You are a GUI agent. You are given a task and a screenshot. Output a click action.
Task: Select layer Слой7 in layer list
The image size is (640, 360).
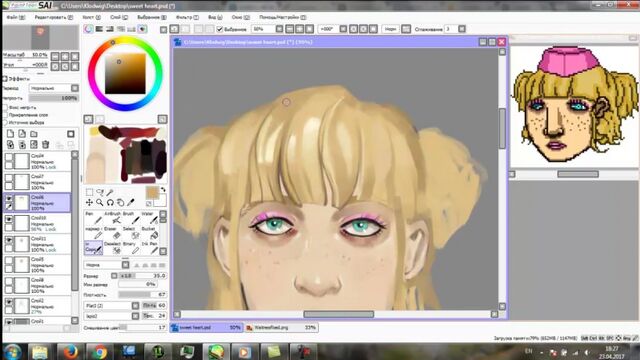38,182
